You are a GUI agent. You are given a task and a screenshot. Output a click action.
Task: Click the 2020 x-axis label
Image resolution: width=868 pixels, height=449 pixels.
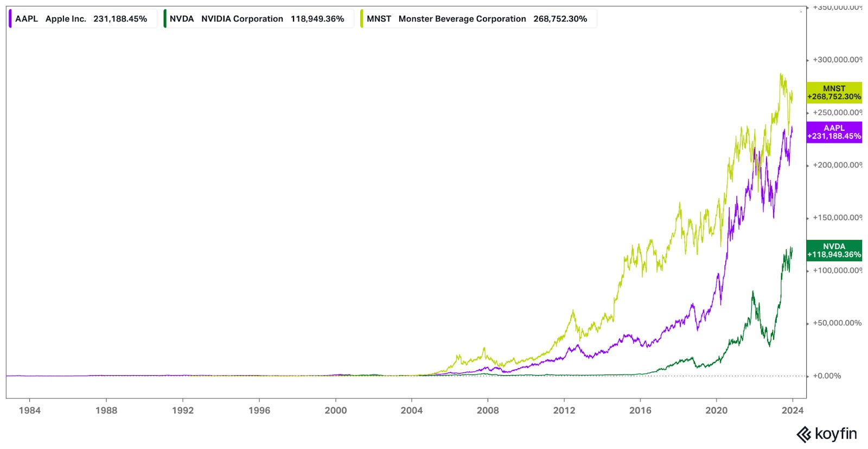(x=717, y=410)
